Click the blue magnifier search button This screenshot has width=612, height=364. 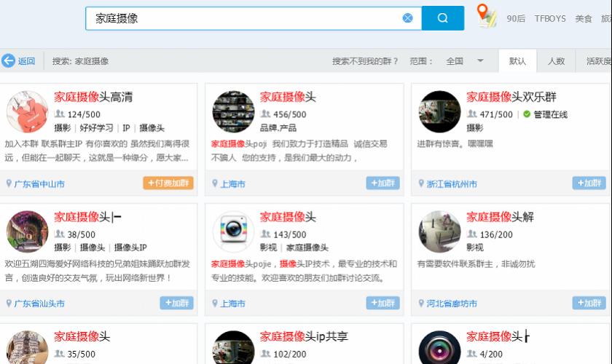443,18
